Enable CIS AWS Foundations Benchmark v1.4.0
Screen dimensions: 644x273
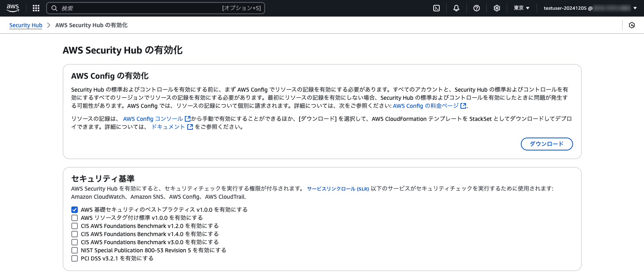[x=75, y=234]
